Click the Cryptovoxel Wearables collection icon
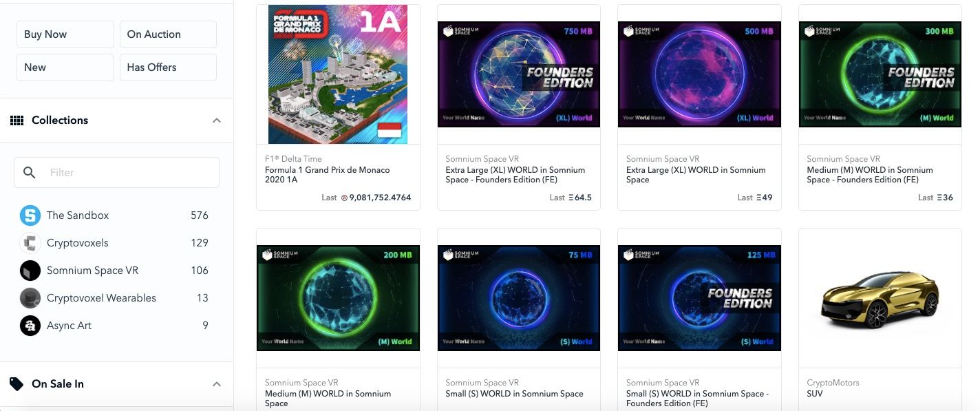980x411 pixels. pos(30,298)
